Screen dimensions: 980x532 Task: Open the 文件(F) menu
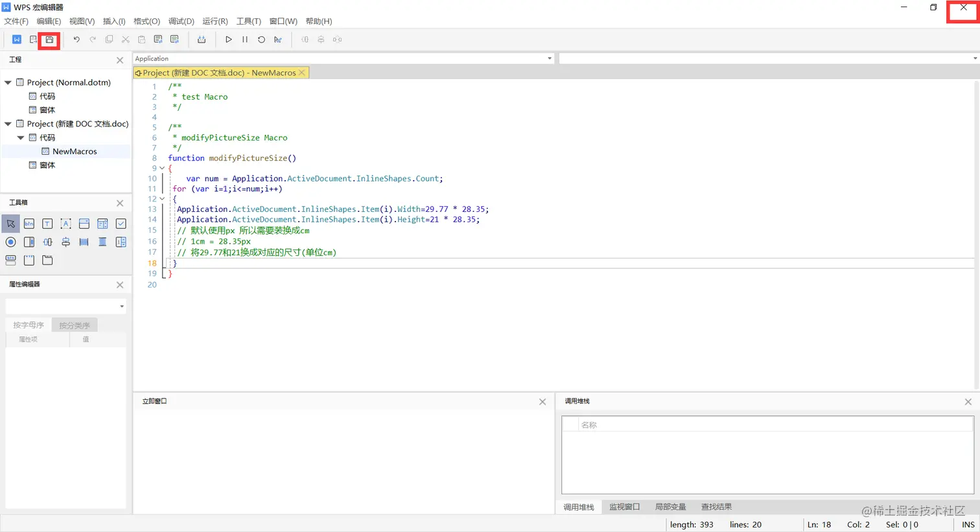click(x=16, y=21)
